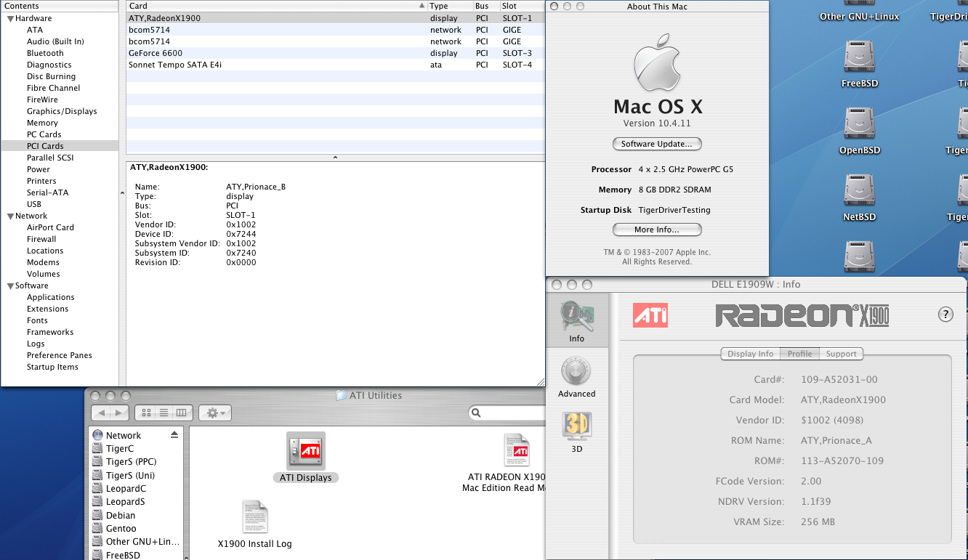
Task: Select the Info pane icon in ATI window
Action: (x=576, y=317)
